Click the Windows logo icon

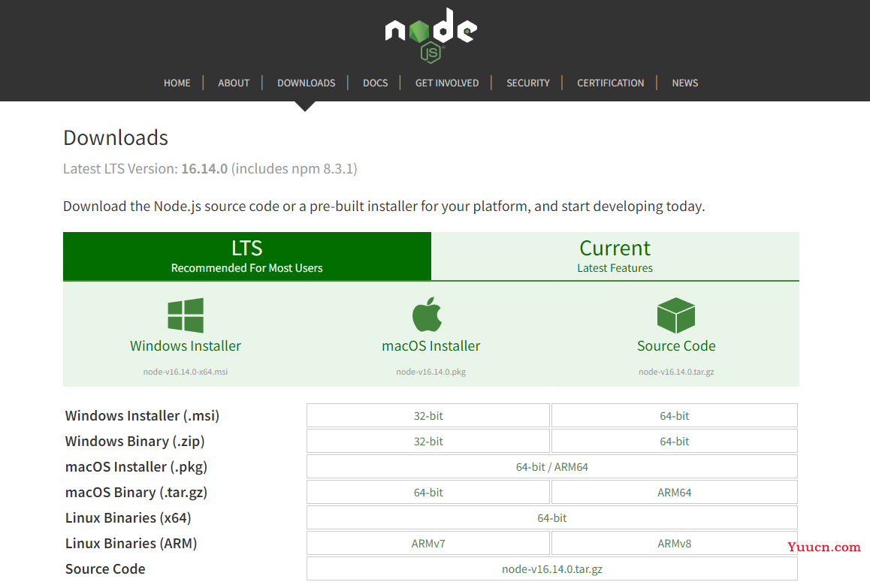(x=186, y=315)
